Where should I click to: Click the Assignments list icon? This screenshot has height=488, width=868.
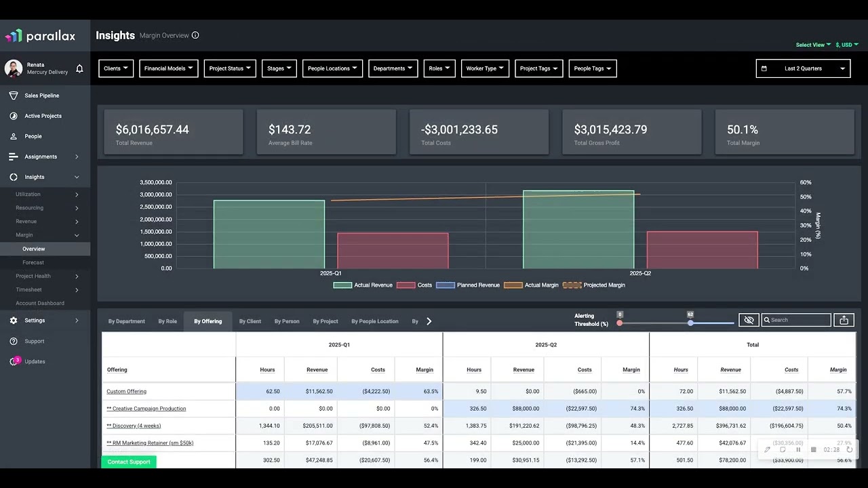pyautogui.click(x=14, y=157)
